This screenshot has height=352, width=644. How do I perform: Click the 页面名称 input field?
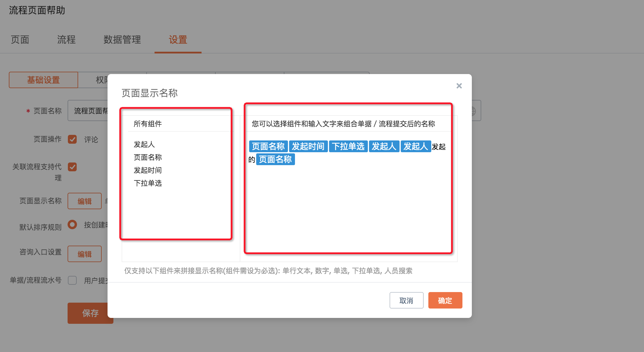click(88, 111)
